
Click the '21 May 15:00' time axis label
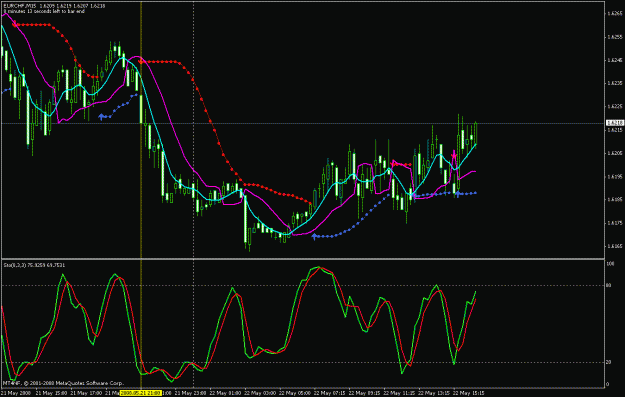[x=51, y=393]
